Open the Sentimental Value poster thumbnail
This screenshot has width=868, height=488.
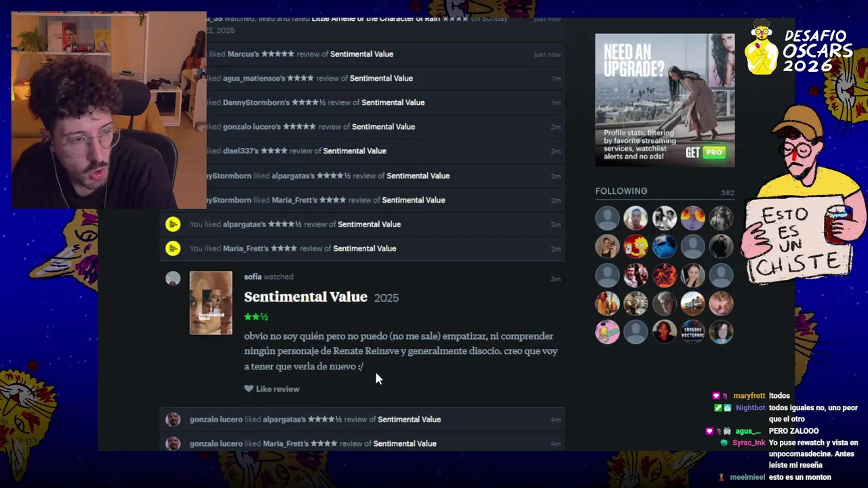pyautogui.click(x=211, y=303)
